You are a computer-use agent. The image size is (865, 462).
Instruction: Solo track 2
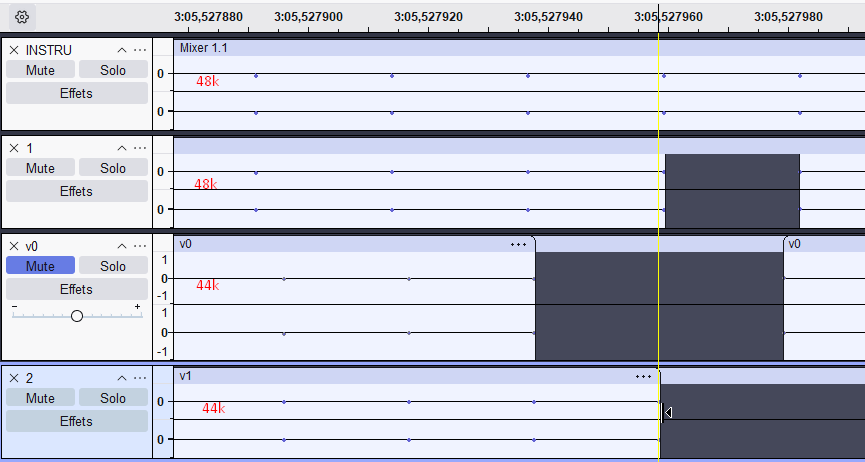point(113,398)
